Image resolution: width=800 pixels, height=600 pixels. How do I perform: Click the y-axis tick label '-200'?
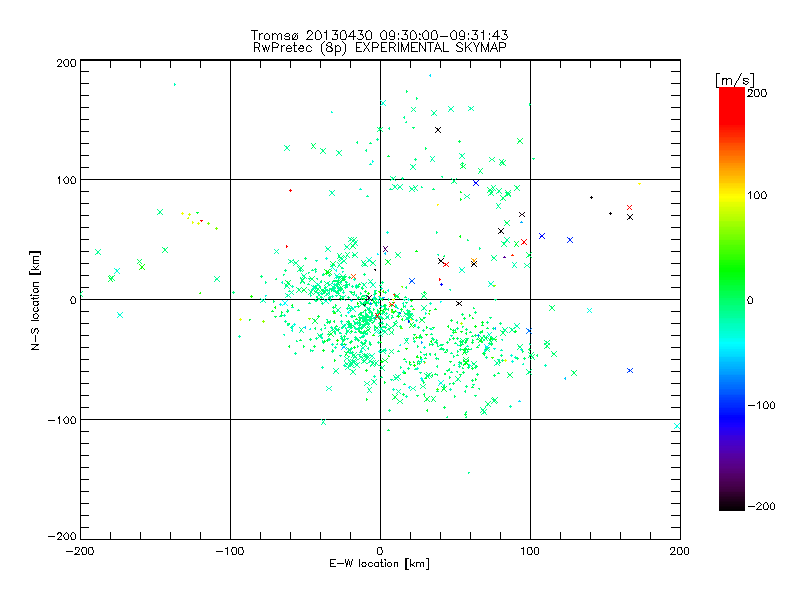pos(62,536)
